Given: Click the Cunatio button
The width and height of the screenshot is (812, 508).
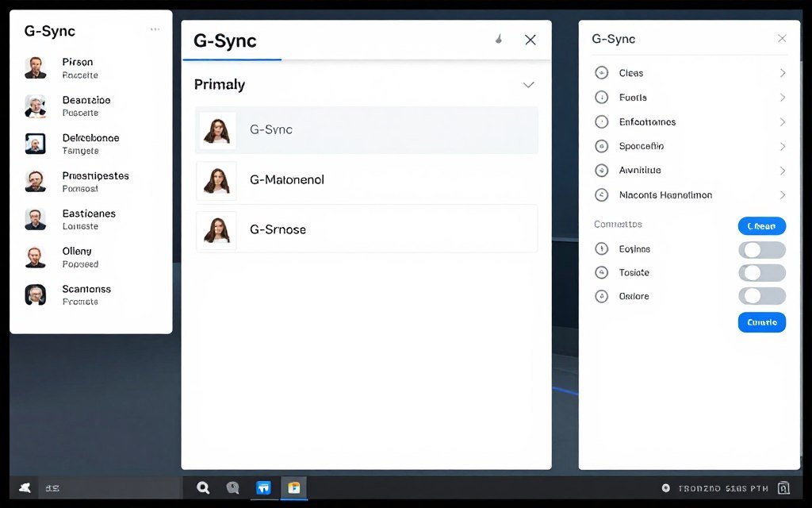Looking at the screenshot, I should pyautogui.click(x=761, y=322).
